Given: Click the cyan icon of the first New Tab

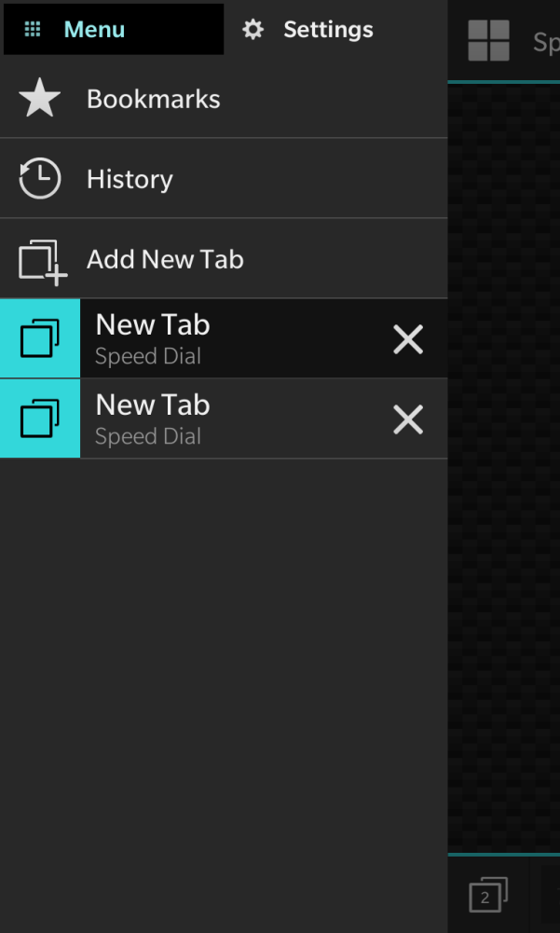Looking at the screenshot, I should point(40,338).
